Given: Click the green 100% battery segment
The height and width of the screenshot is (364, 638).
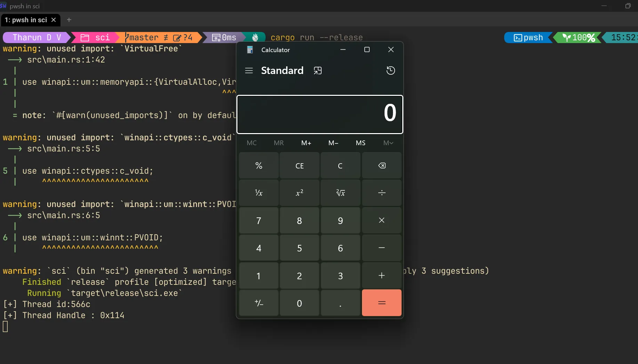Looking at the screenshot, I should pyautogui.click(x=578, y=37).
